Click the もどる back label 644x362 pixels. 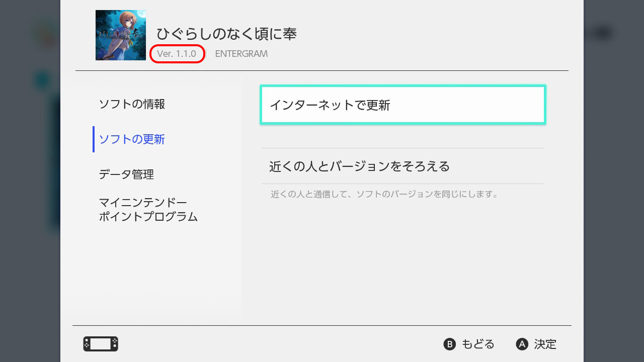click(x=477, y=344)
